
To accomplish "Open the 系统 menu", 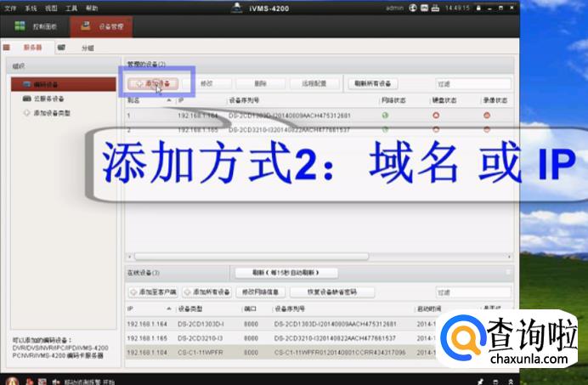I will pos(31,8).
